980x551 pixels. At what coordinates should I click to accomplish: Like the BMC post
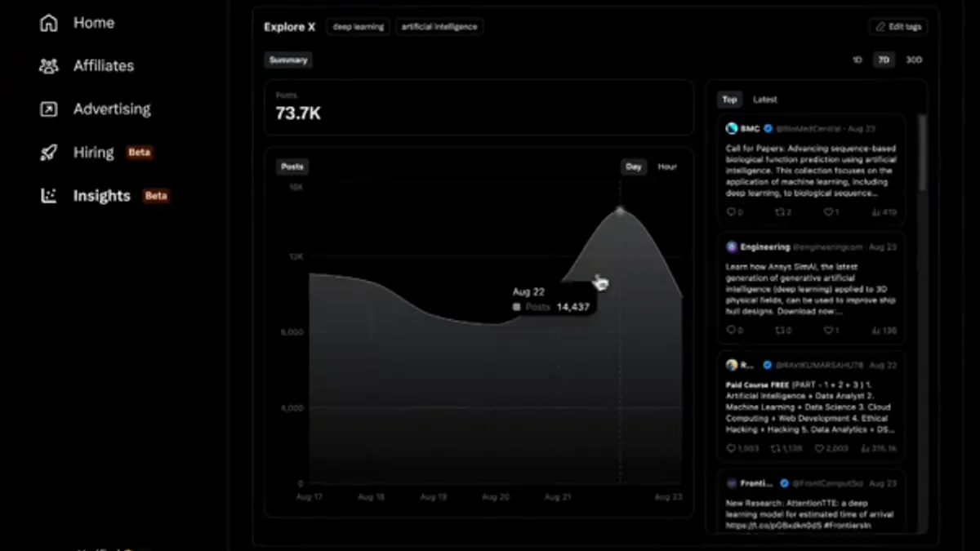831,212
